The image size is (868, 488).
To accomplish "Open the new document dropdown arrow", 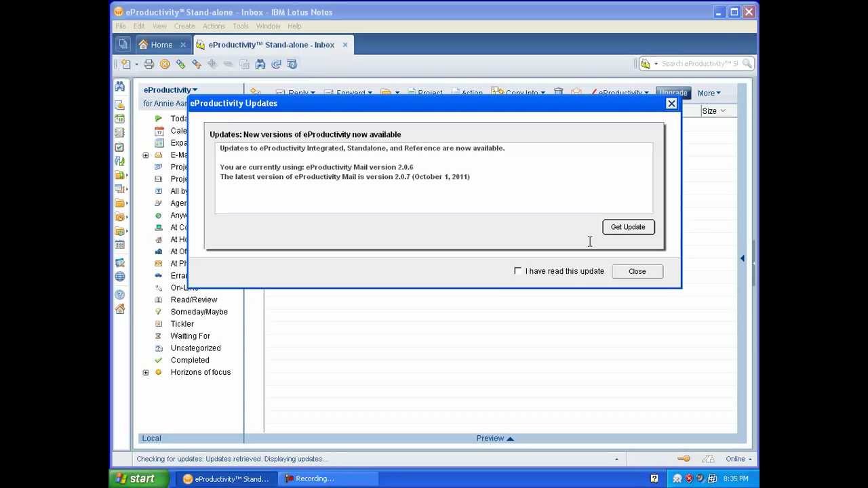I will (x=136, y=64).
